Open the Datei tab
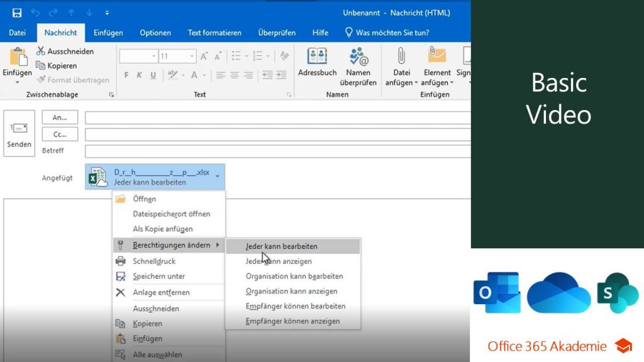 coord(17,33)
